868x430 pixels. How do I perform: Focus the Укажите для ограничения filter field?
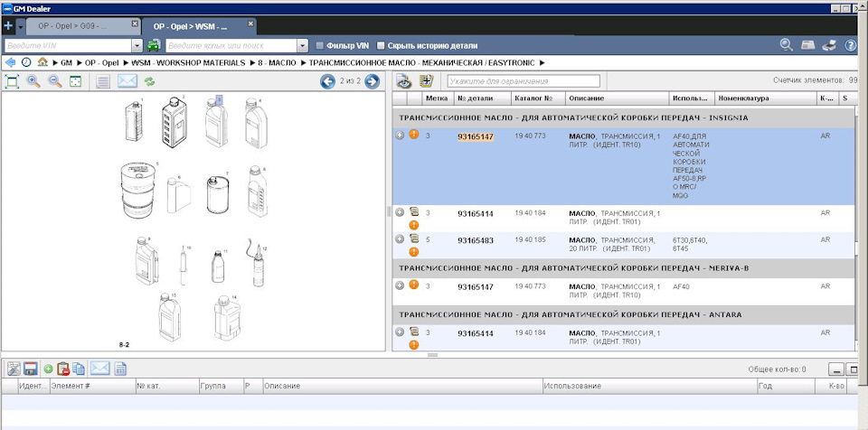click(x=524, y=81)
